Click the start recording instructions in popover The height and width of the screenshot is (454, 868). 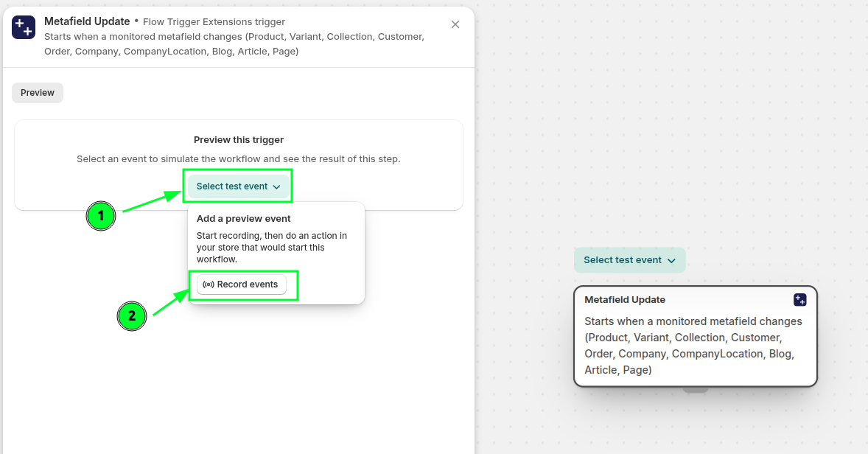[x=272, y=248]
